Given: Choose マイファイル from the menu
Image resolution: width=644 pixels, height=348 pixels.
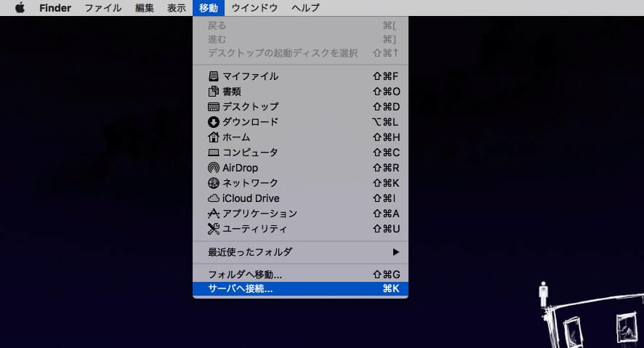Looking at the screenshot, I should pos(300,76).
